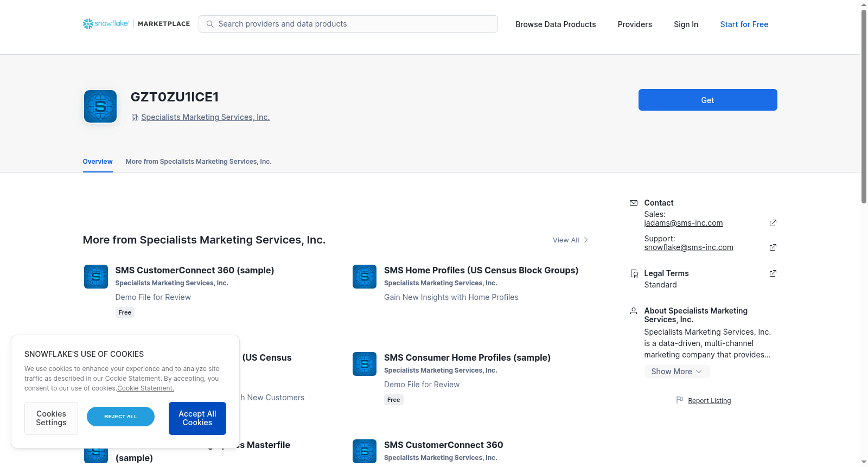The width and height of the screenshot is (868, 467).
Task: Click the Snowflake logo in the header
Action: click(106, 24)
